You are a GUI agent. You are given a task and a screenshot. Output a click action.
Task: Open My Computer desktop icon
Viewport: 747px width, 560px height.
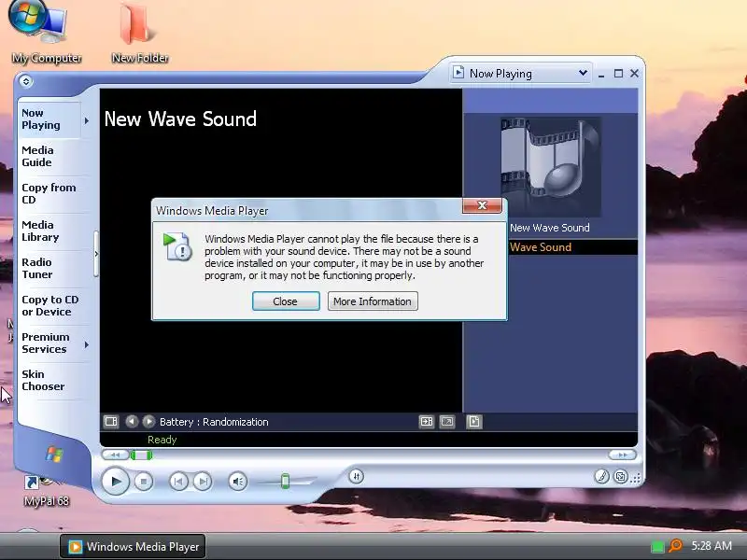(x=46, y=33)
